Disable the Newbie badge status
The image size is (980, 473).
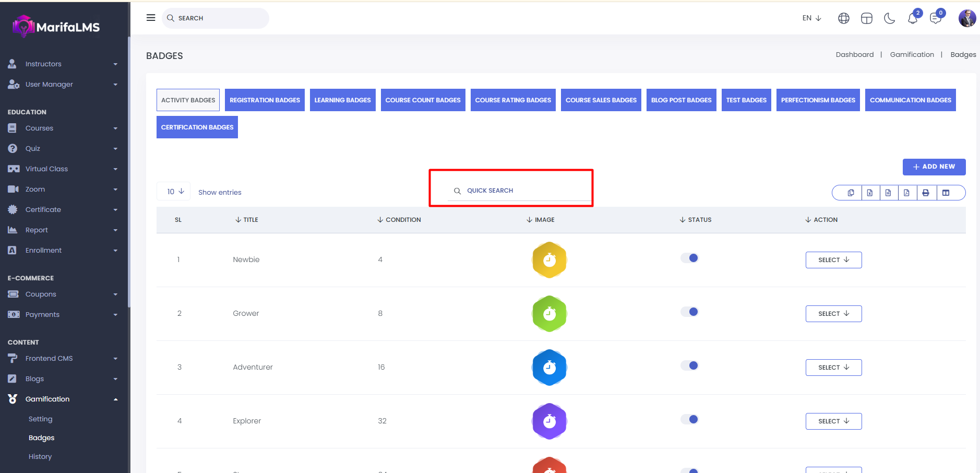click(689, 258)
